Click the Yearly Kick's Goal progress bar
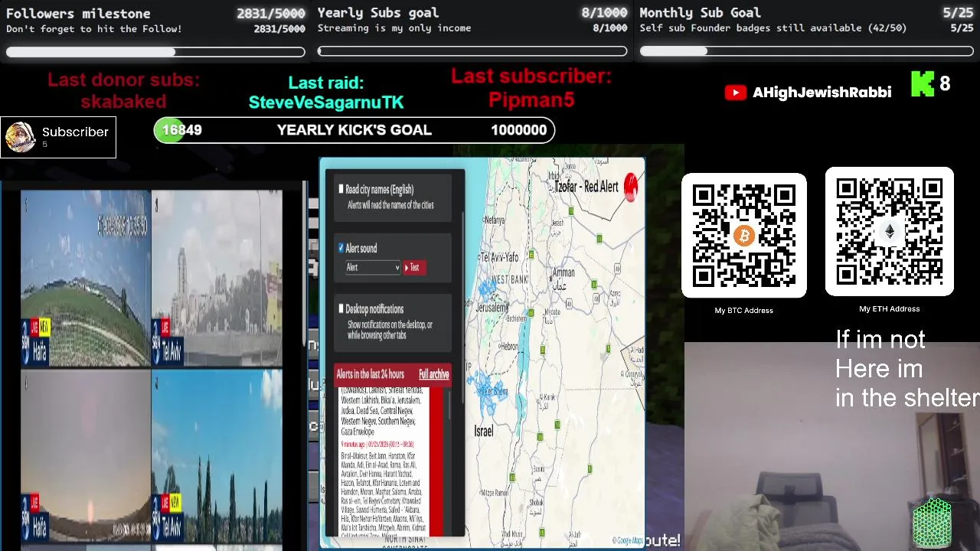Viewport: 980px width, 551px height. pos(354,130)
